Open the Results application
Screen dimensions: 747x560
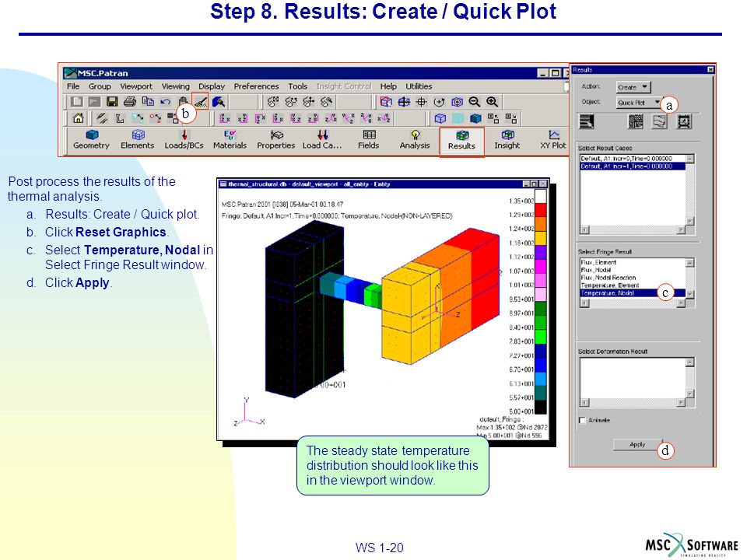pyautogui.click(x=461, y=141)
